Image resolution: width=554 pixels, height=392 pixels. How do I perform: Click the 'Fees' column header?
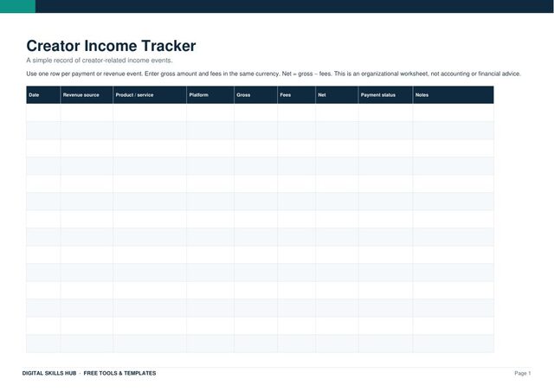(x=296, y=94)
